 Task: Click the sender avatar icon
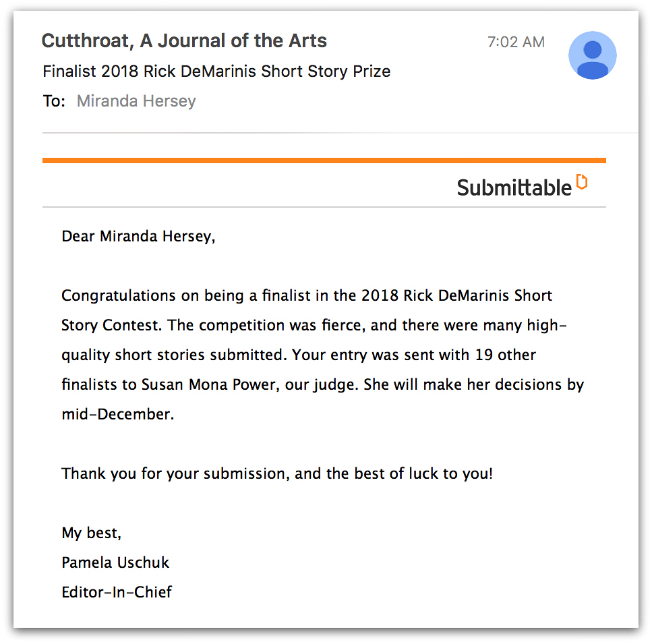pos(592,55)
